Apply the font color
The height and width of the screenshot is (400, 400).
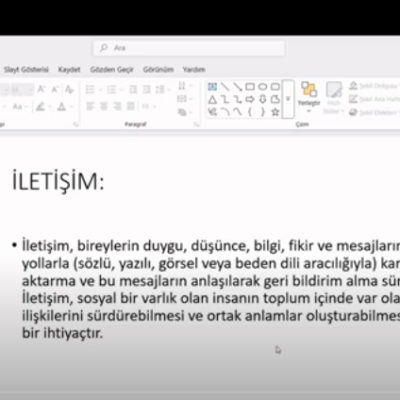tap(61, 106)
